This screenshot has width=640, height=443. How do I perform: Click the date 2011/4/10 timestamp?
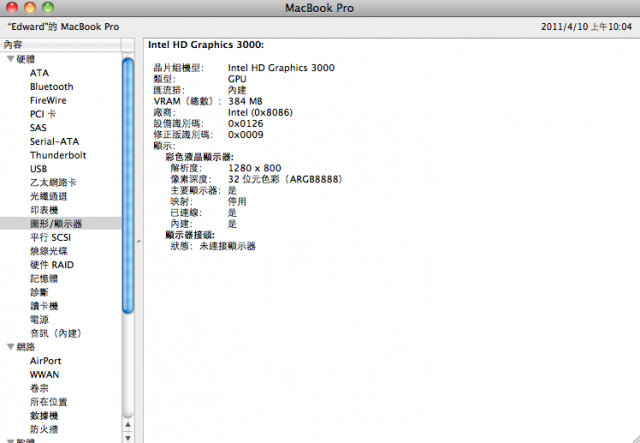(587, 27)
